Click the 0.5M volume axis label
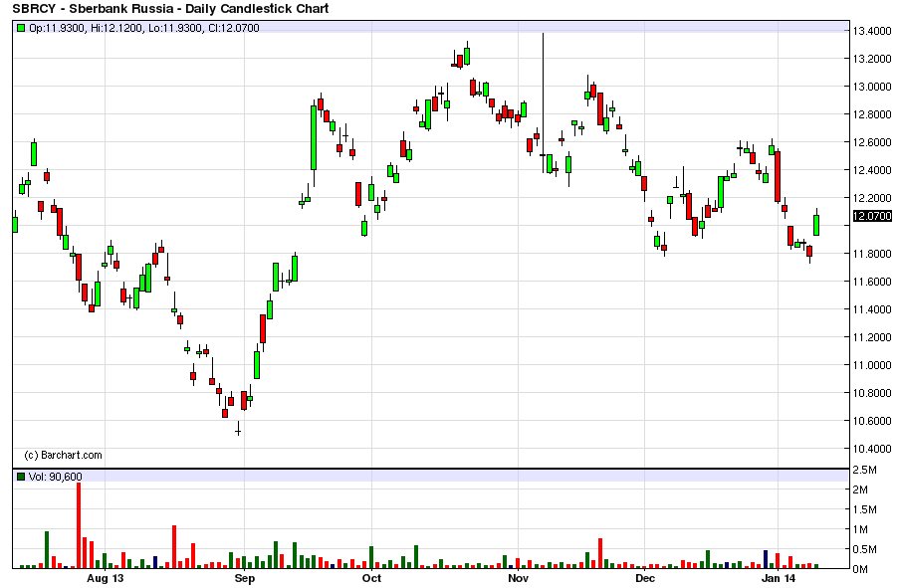 click(864, 549)
